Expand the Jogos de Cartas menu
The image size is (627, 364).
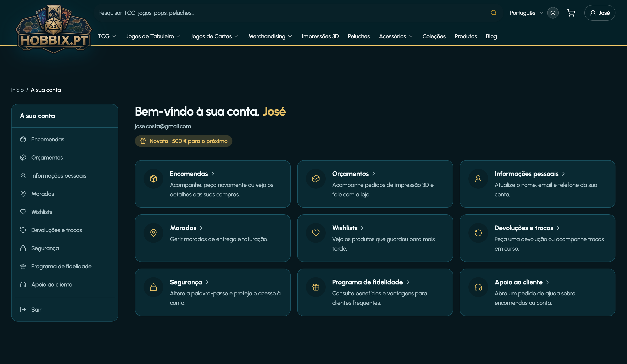214,36
